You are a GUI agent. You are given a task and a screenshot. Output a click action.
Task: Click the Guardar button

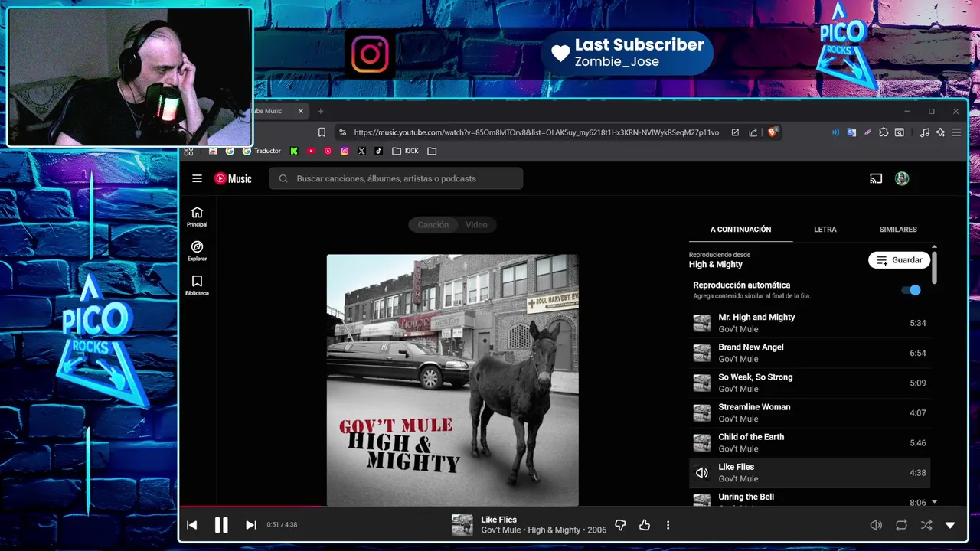click(x=899, y=260)
